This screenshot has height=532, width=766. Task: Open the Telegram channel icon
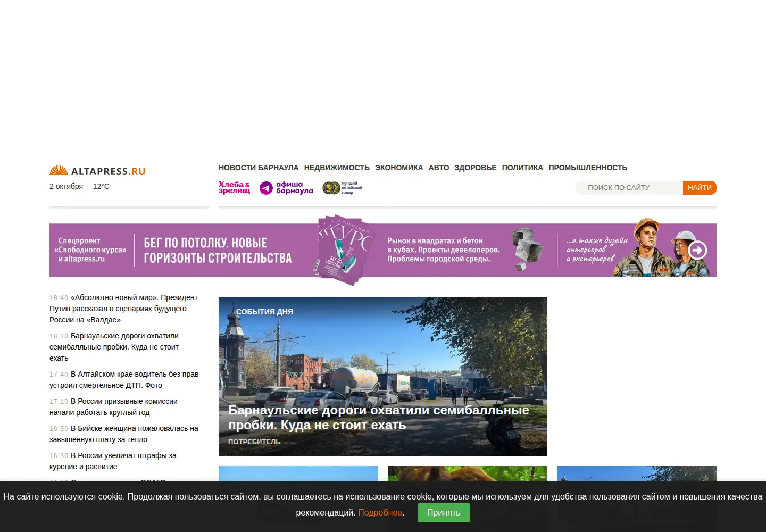click(266, 188)
